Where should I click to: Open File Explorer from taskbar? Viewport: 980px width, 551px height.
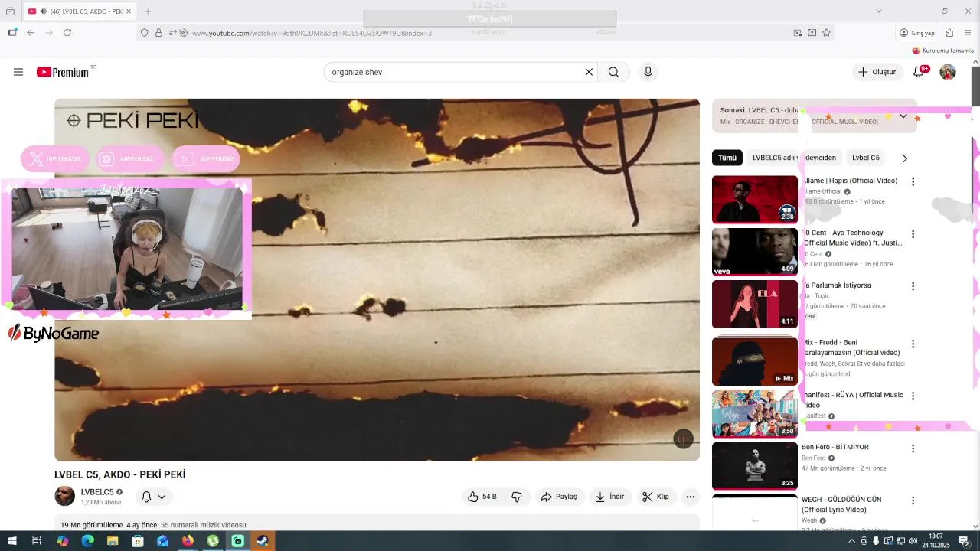tap(113, 541)
